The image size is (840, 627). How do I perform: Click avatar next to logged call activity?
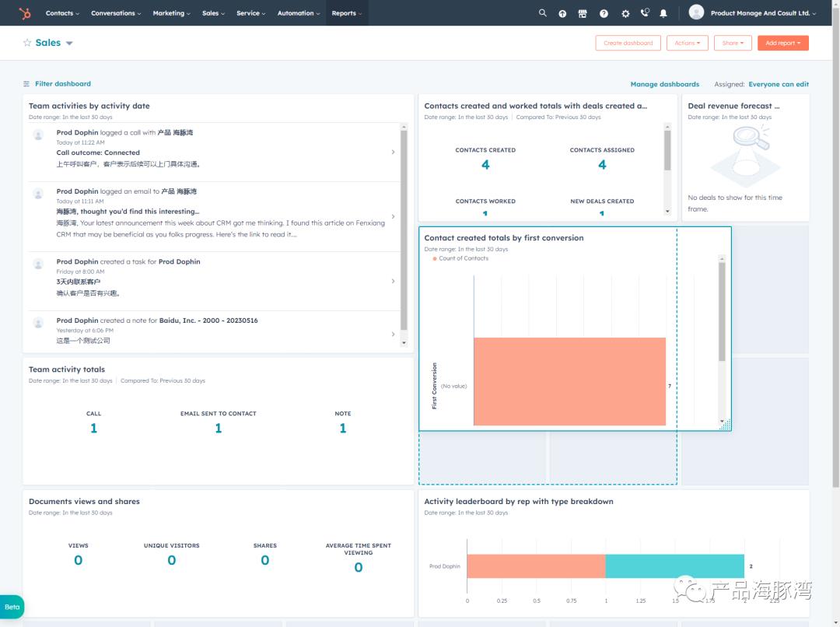click(39, 135)
